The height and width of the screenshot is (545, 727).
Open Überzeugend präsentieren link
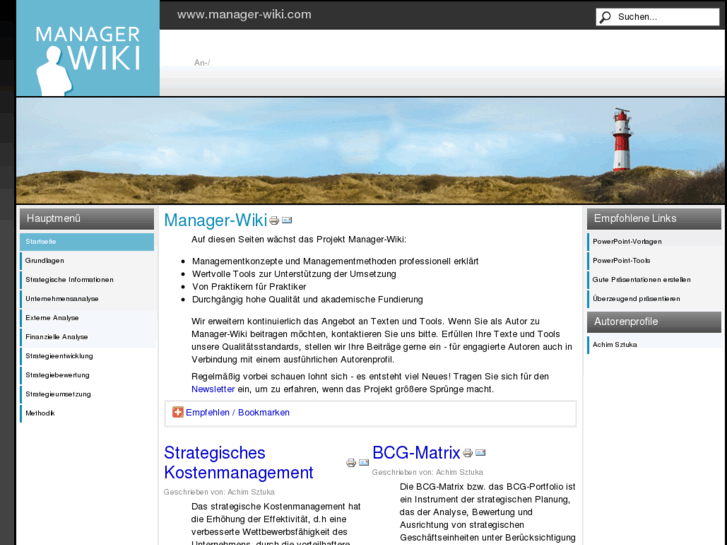tap(654, 299)
